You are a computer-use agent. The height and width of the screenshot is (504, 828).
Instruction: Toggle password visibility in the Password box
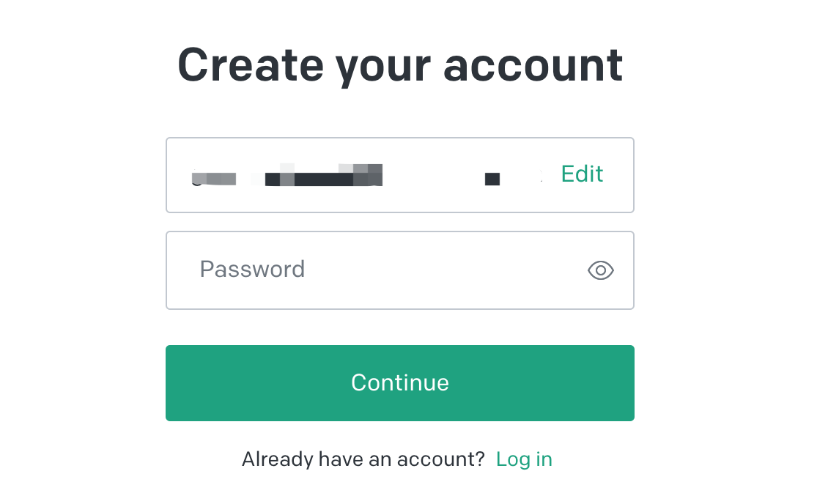coord(600,270)
